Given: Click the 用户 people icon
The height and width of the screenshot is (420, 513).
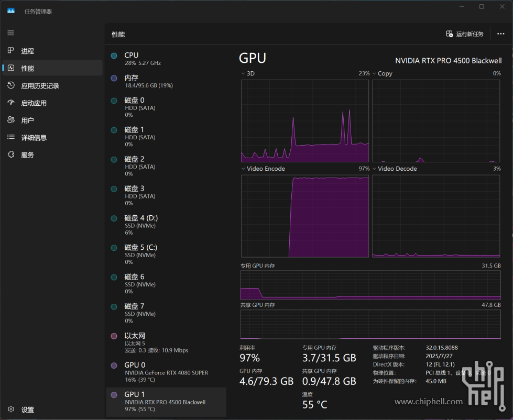Looking at the screenshot, I should (x=11, y=120).
